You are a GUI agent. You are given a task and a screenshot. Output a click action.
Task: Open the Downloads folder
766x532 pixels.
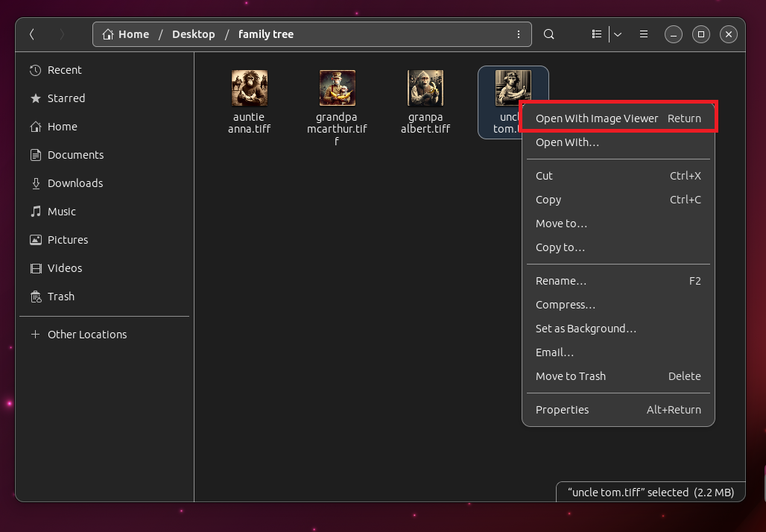(76, 183)
